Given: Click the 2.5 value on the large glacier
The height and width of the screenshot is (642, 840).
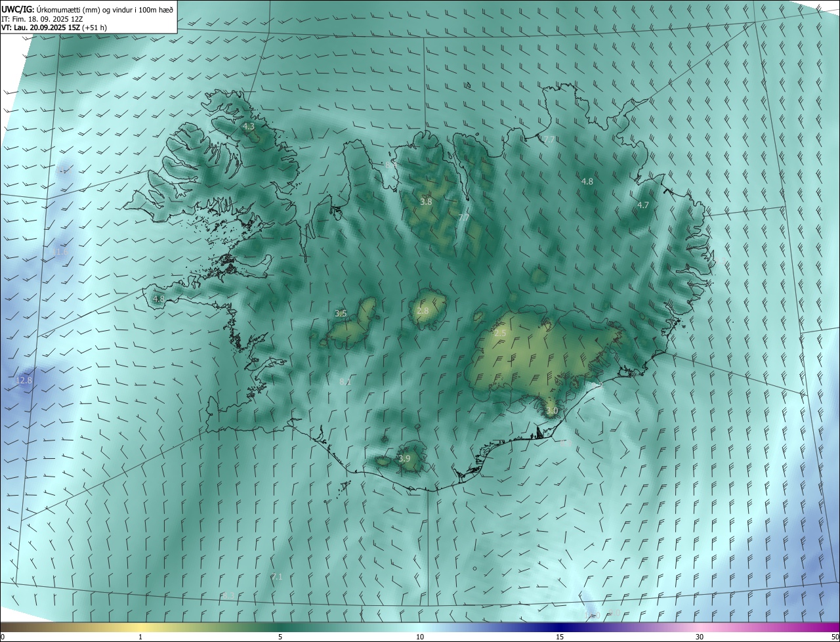Looking at the screenshot, I should click(500, 333).
